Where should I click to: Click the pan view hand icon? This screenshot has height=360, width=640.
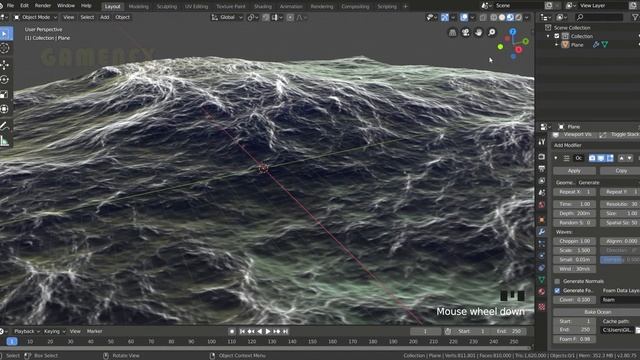(x=478, y=32)
